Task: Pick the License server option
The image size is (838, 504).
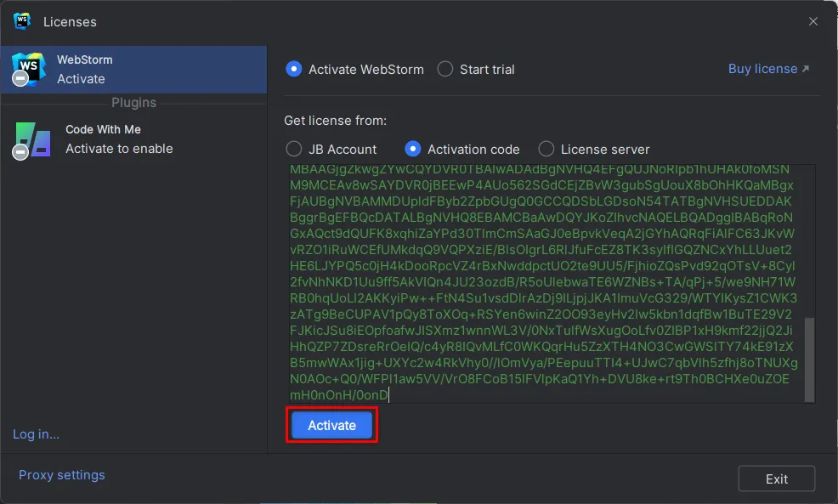Action: pos(546,149)
